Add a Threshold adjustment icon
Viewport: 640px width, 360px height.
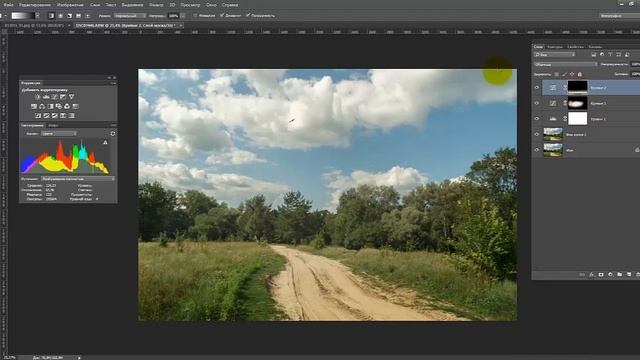[x=55, y=116]
